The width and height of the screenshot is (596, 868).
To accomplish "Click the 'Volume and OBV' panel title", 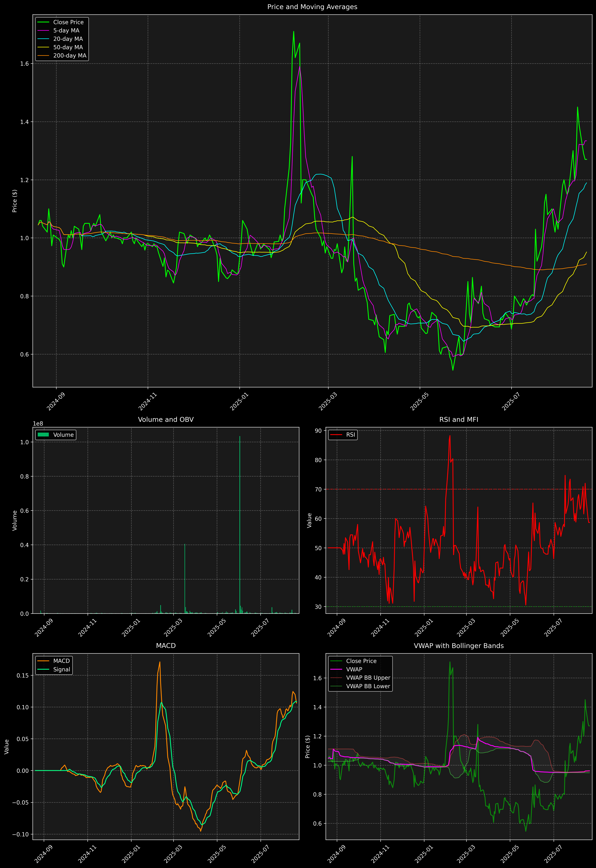I will (166, 419).
